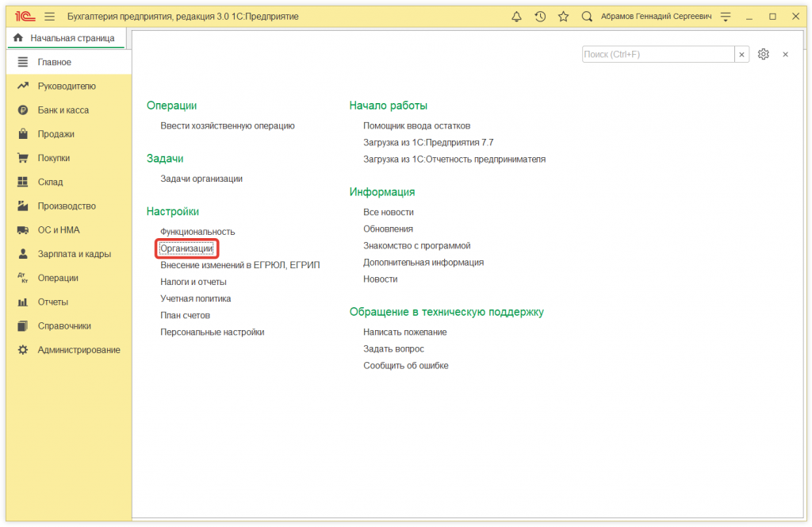812x527 pixels.
Task: Open the hamburger main menu icon
Action: (48, 15)
